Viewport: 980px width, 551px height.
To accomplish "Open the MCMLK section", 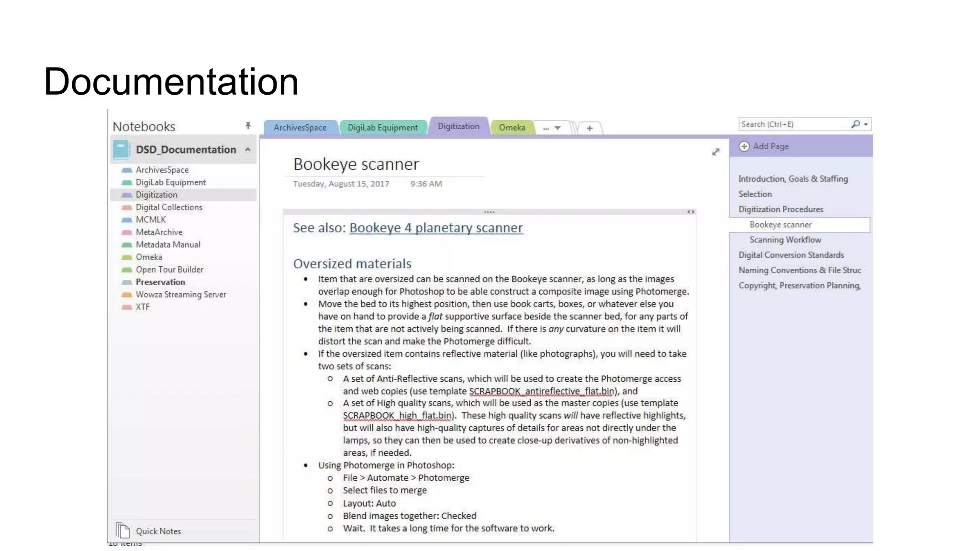I will pyautogui.click(x=151, y=220).
